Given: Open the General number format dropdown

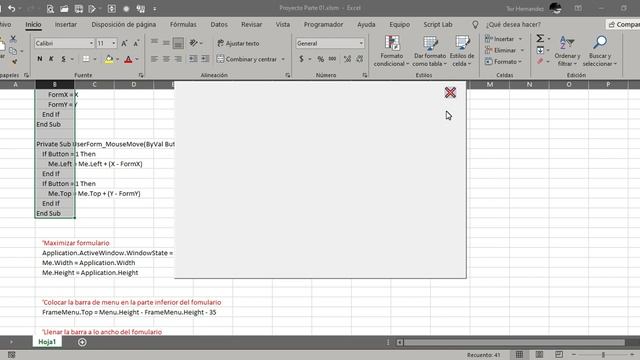Looking at the screenshot, I should click(x=361, y=43).
